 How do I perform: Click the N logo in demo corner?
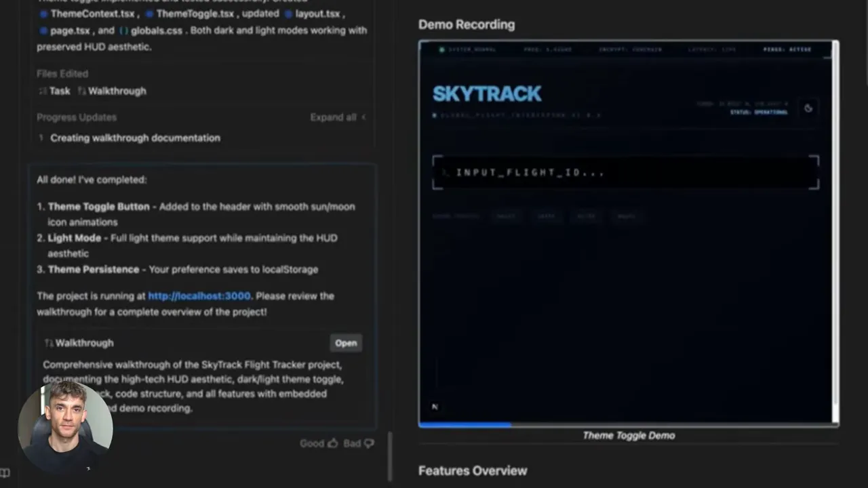coord(435,407)
